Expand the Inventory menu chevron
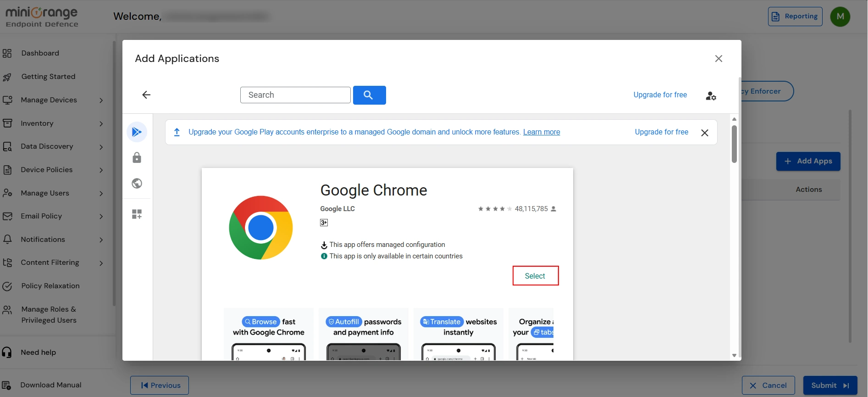 pyautogui.click(x=101, y=124)
